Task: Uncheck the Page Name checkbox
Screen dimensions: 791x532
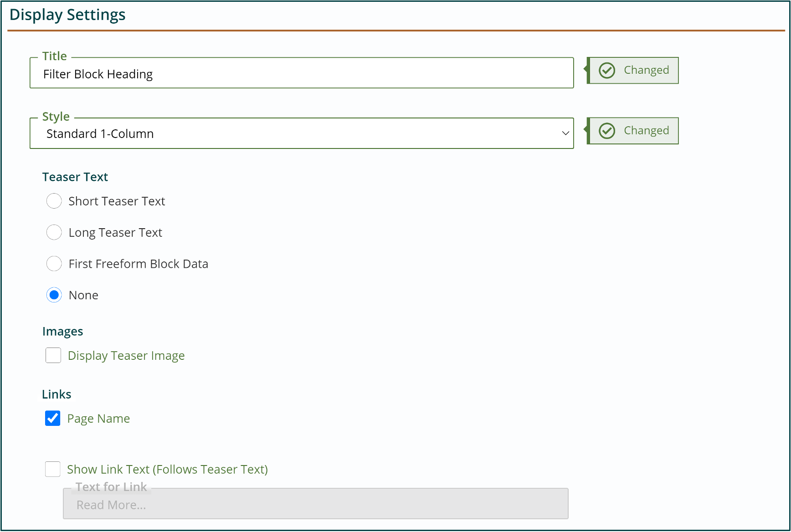Action: click(x=53, y=418)
